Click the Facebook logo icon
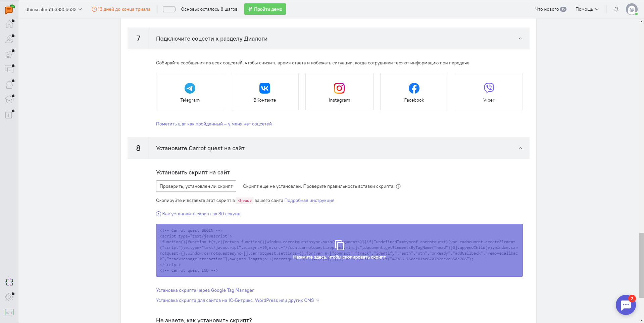This screenshot has width=644, height=323. (414, 88)
